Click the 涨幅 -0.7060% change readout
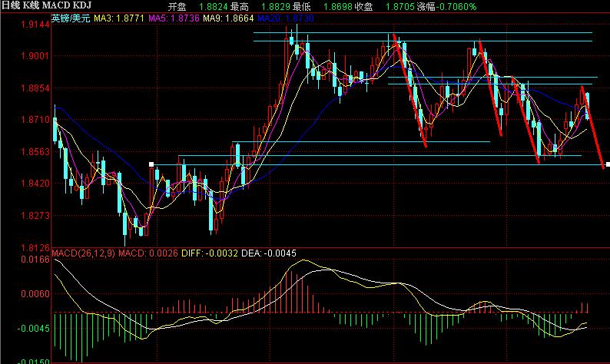Image resolution: width=610 pixels, height=364 pixels. (x=446, y=7)
